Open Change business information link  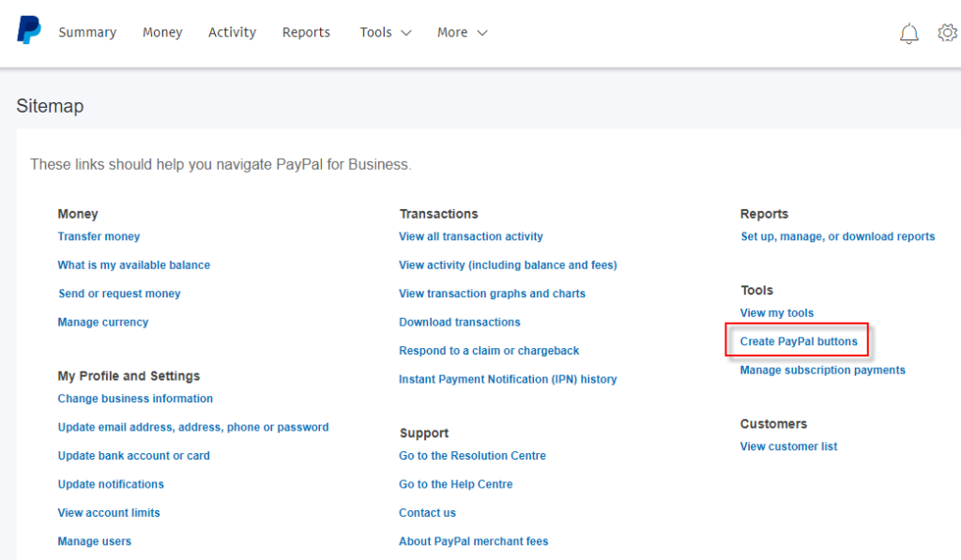tap(135, 399)
